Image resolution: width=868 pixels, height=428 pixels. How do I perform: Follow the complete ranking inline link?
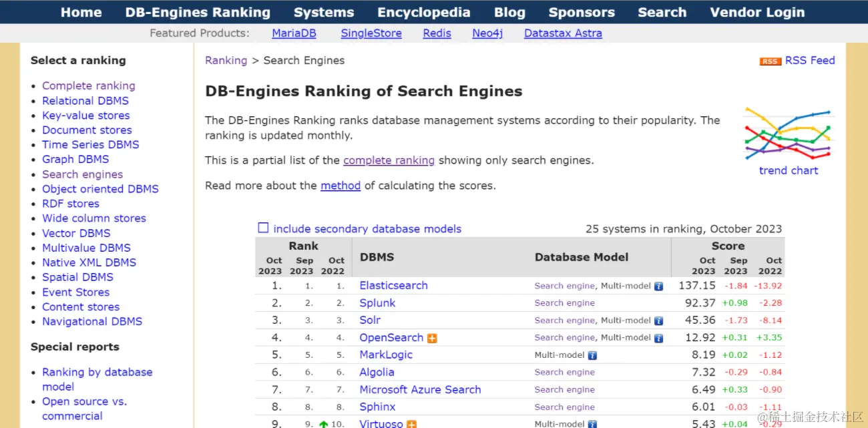point(389,160)
